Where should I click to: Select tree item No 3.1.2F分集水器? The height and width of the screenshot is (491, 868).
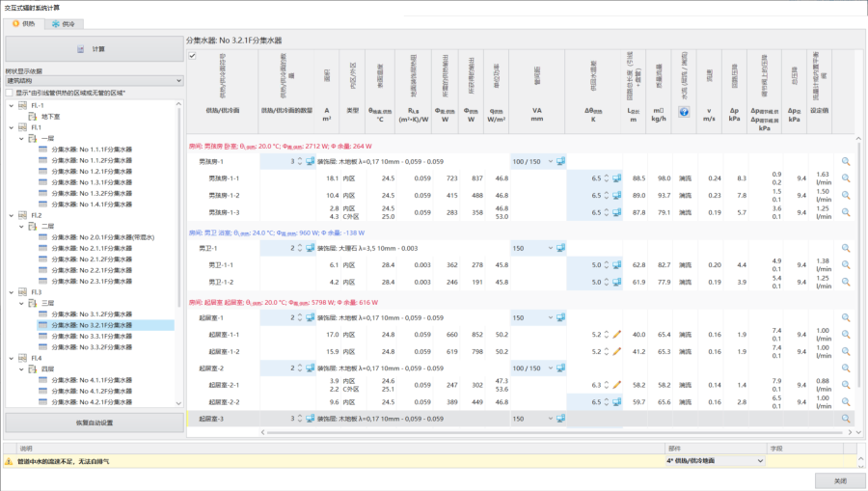[92, 314]
